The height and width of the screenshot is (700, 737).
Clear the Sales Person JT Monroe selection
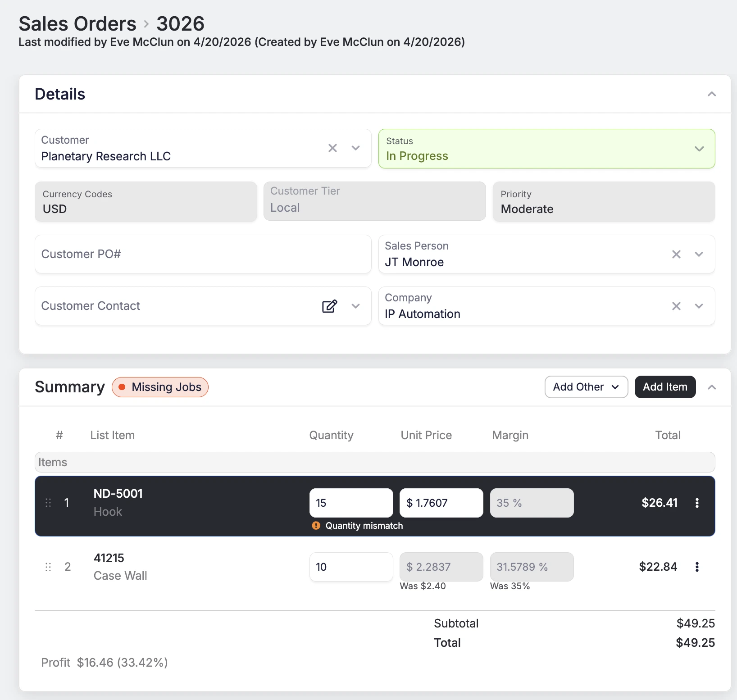[676, 254]
